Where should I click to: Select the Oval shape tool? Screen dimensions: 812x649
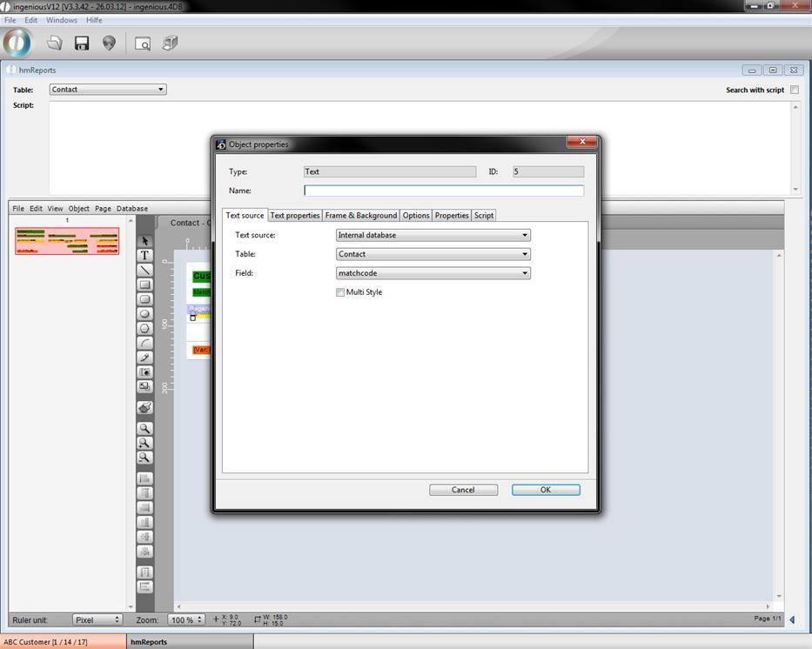[x=145, y=314]
